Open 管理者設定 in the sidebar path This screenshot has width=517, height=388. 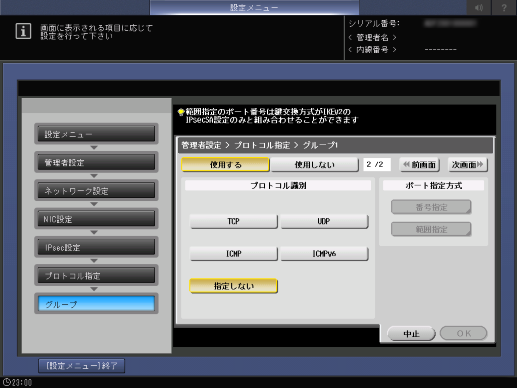tap(96, 162)
